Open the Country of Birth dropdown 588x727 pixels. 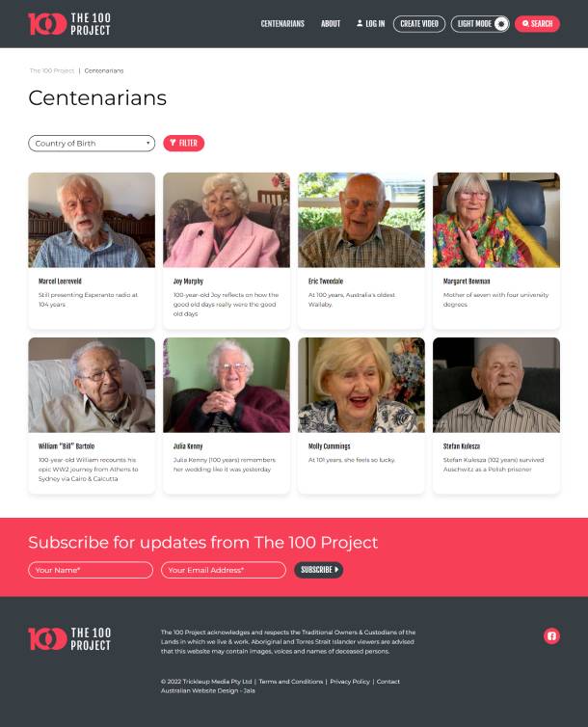92,144
